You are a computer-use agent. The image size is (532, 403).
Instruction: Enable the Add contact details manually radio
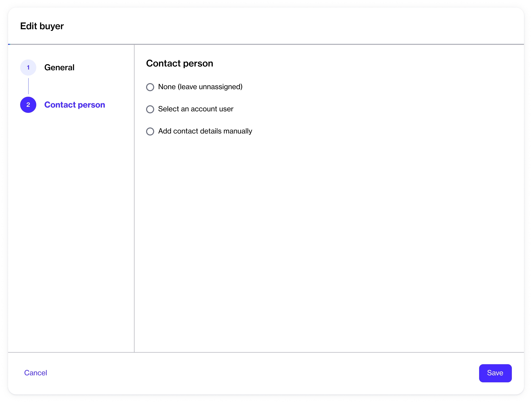[150, 131]
